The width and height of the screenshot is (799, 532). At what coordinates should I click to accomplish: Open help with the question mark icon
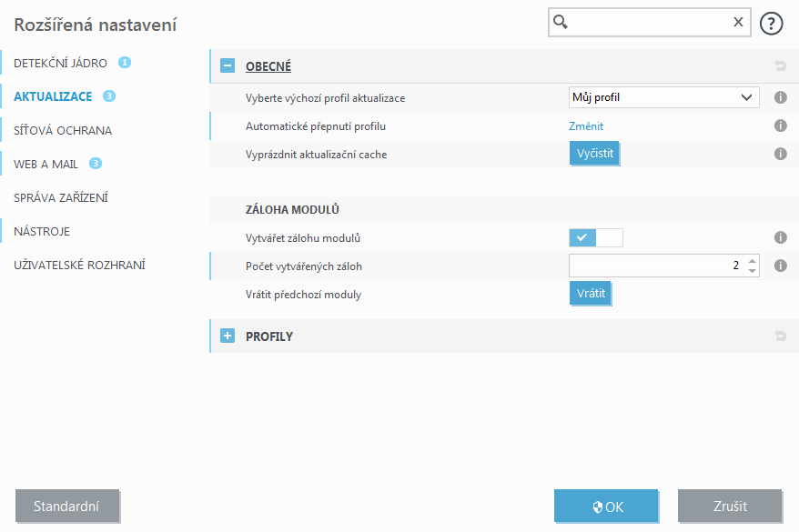click(771, 24)
